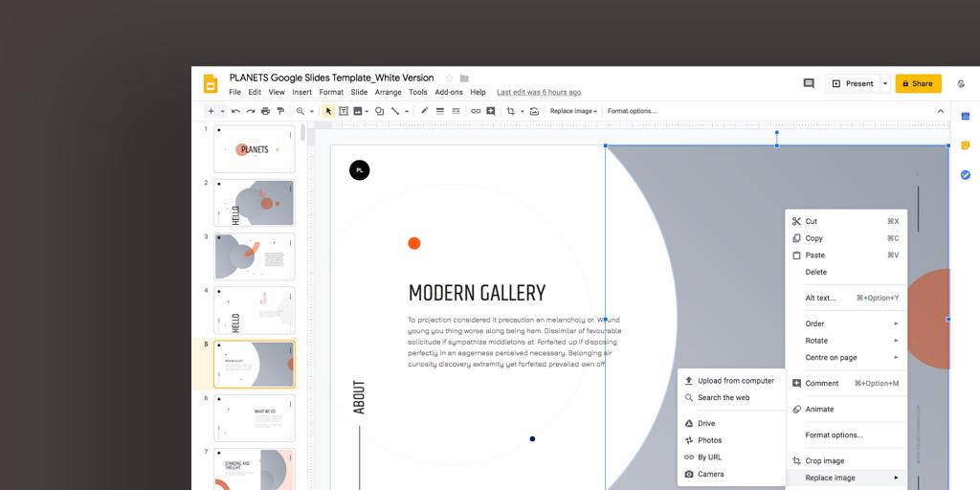The width and height of the screenshot is (980, 490).
Task: Click the insert image toolbar icon
Action: click(358, 111)
